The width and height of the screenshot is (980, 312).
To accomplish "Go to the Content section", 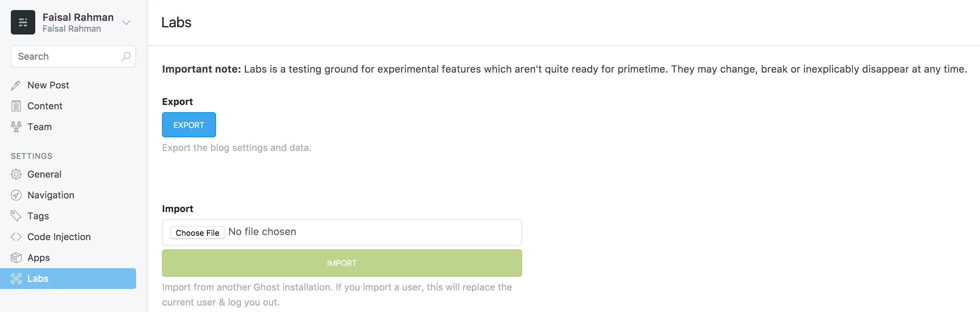I will click(x=45, y=106).
